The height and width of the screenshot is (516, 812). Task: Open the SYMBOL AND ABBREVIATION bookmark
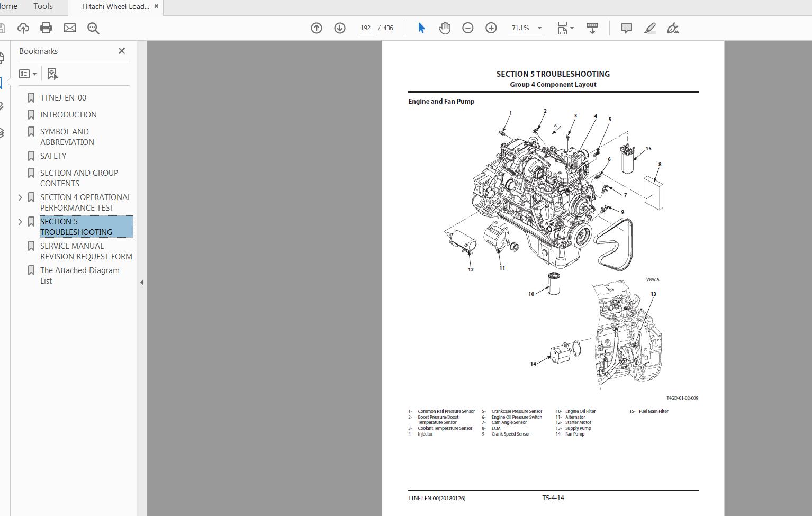(67, 137)
